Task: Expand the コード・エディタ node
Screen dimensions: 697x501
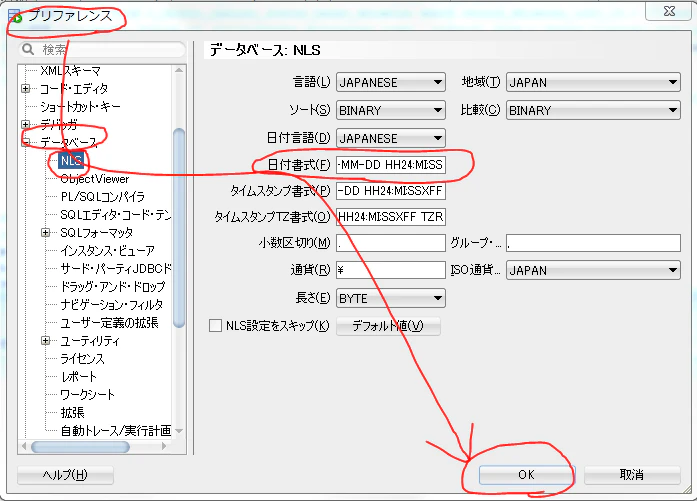Action: point(26,89)
